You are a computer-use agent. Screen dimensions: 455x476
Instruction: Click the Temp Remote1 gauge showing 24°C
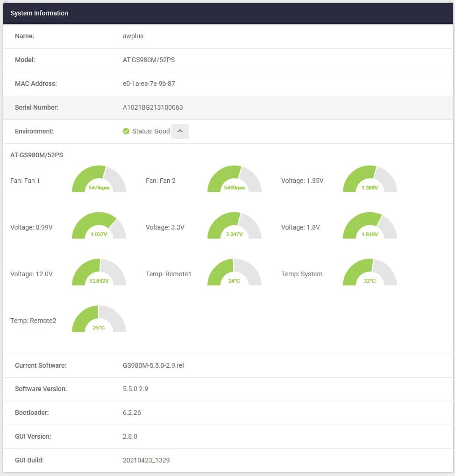point(235,273)
